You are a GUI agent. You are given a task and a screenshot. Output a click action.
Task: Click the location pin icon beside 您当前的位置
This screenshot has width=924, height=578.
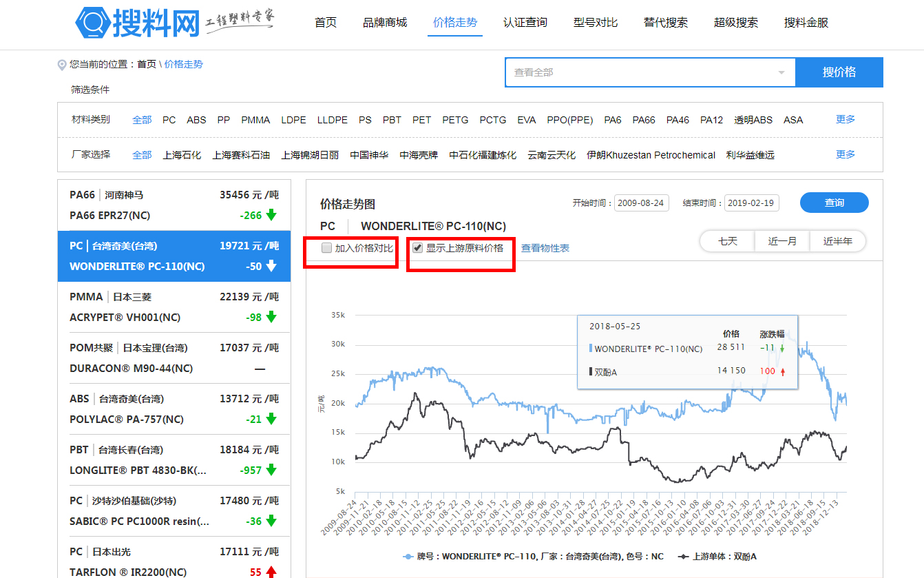(62, 65)
